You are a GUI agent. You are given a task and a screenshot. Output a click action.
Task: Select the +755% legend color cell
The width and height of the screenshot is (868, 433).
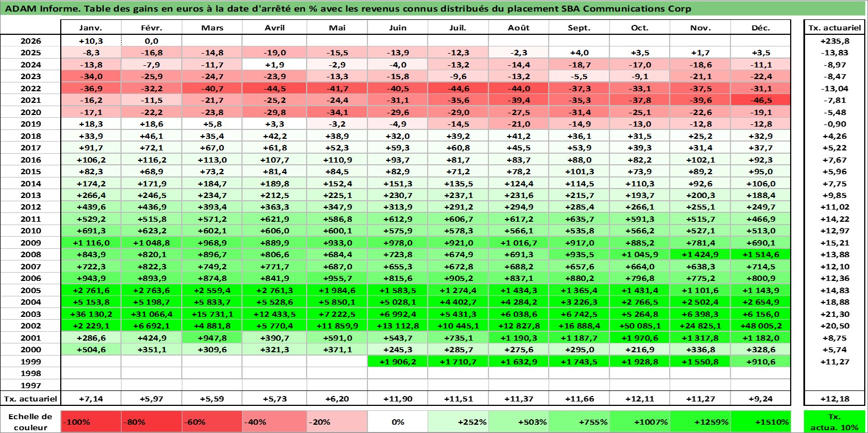(x=579, y=421)
